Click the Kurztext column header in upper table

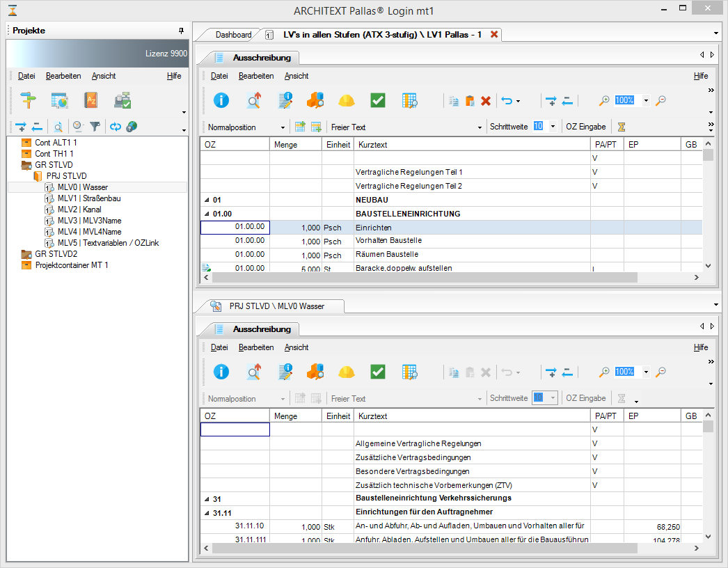pyautogui.click(x=472, y=145)
